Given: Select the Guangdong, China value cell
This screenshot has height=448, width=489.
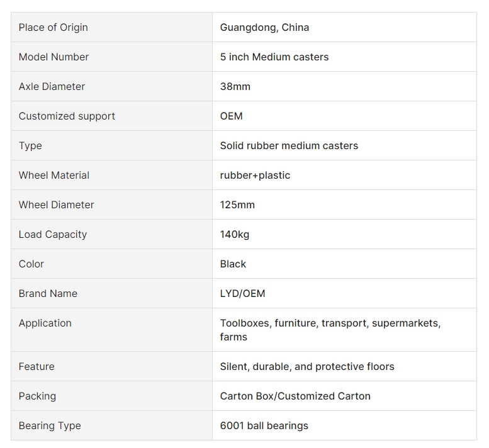Looking at the screenshot, I should [344, 28].
